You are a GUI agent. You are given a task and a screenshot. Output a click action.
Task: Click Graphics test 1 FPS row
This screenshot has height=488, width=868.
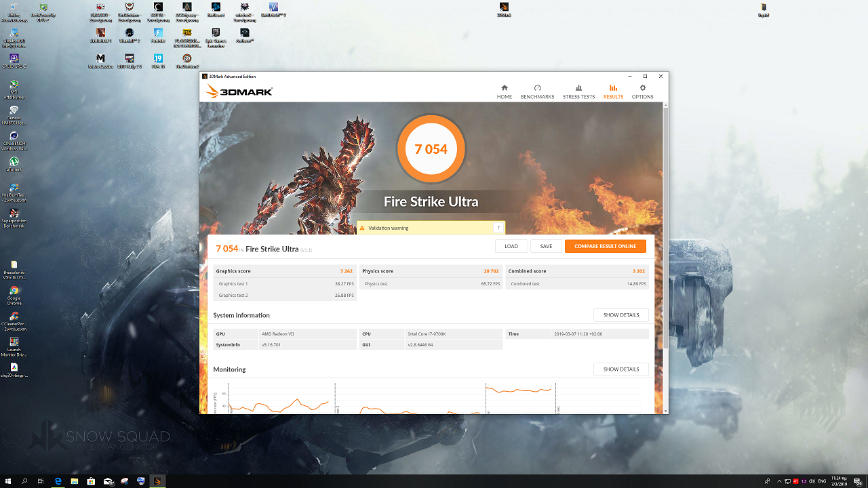pyautogui.click(x=285, y=284)
